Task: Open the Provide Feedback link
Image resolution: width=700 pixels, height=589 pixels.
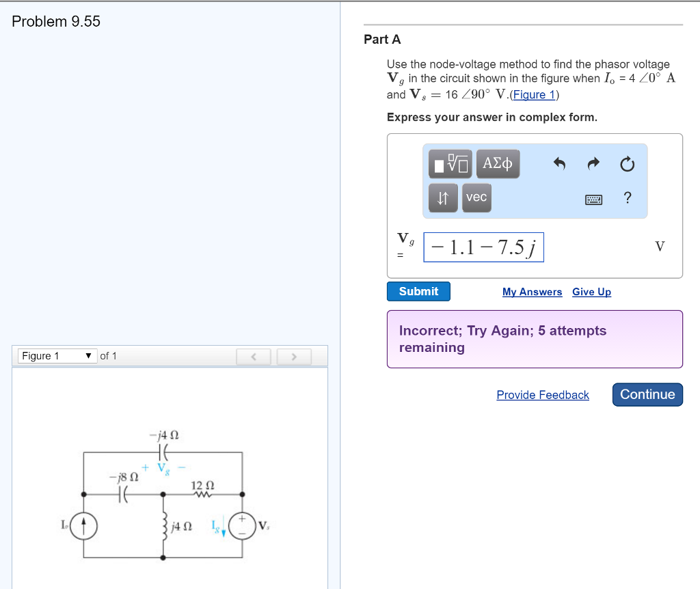Action: click(543, 395)
